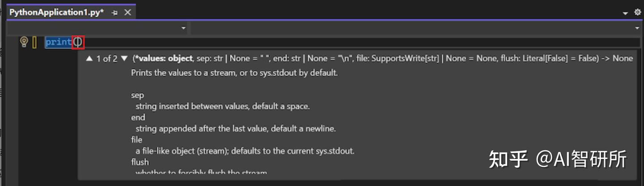The width and height of the screenshot is (644, 186).
Task: Select the PythonApplication1.py* tab
Action: click(x=56, y=13)
